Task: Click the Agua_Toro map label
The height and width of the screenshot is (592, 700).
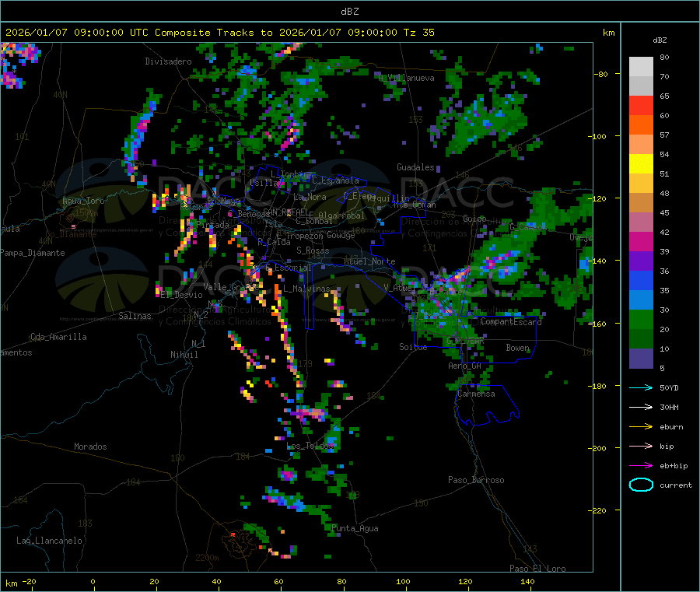Action: (x=83, y=201)
